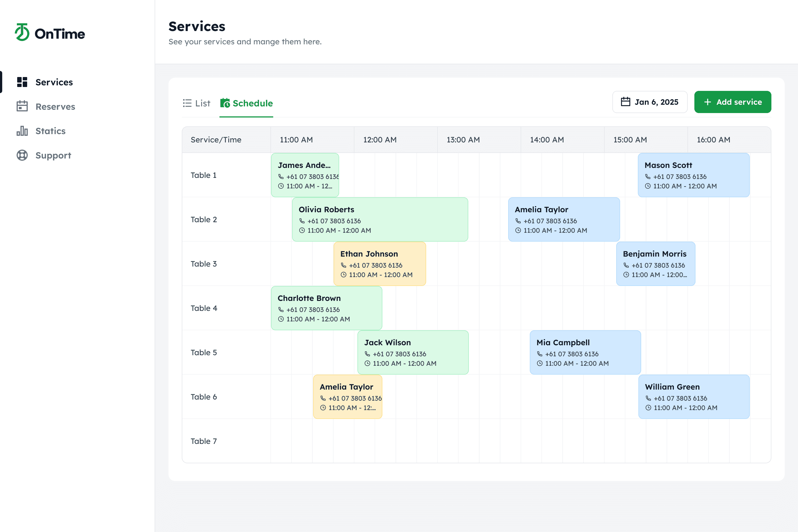Open Mia Campbell's reservation on Table 5
798x532 pixels.
[x=585, y=352]
